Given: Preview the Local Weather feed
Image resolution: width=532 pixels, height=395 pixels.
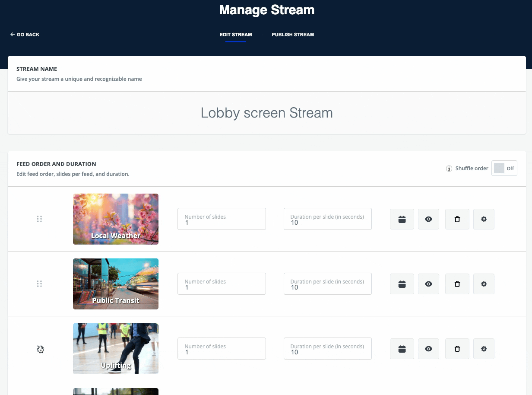Looking at the screenshot, I should tap(429, 219).
